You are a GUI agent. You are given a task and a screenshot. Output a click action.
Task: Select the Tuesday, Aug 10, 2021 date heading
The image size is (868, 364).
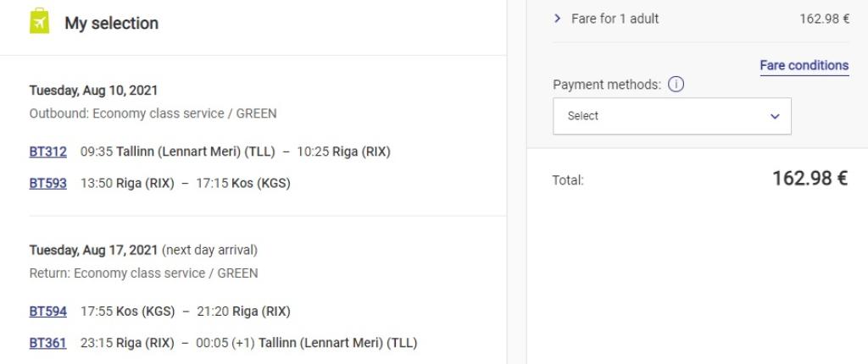93,91
